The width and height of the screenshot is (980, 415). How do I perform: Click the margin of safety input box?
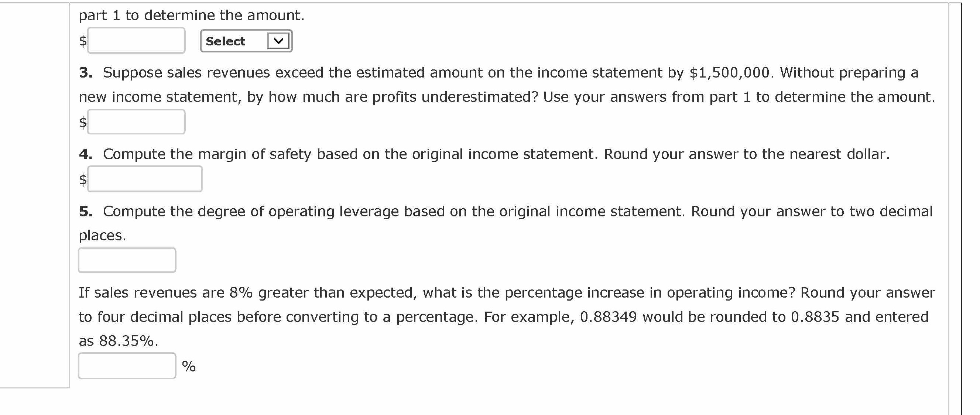click(x=145, y=179)
